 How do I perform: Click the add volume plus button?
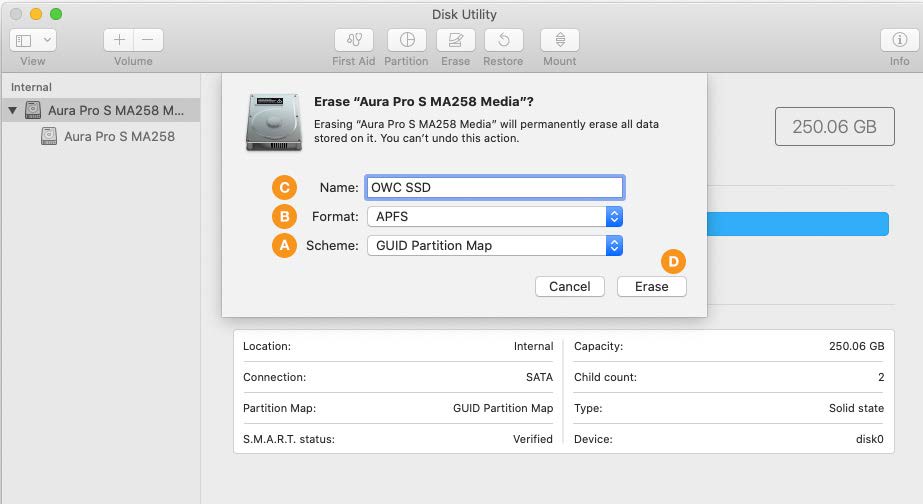click(119, 40)
